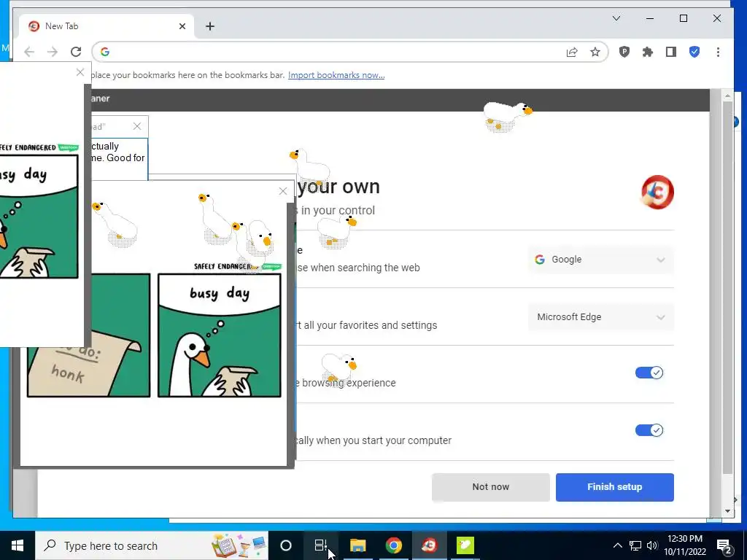Viewport: 747px width, 560px height.
Task: Close the busy day comic popup
Action: point(283,191)
